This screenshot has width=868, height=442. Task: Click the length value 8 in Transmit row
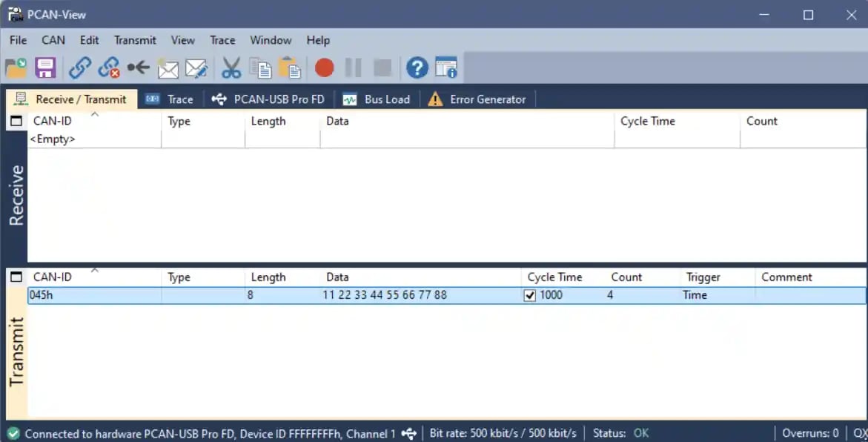pos(251,295)
